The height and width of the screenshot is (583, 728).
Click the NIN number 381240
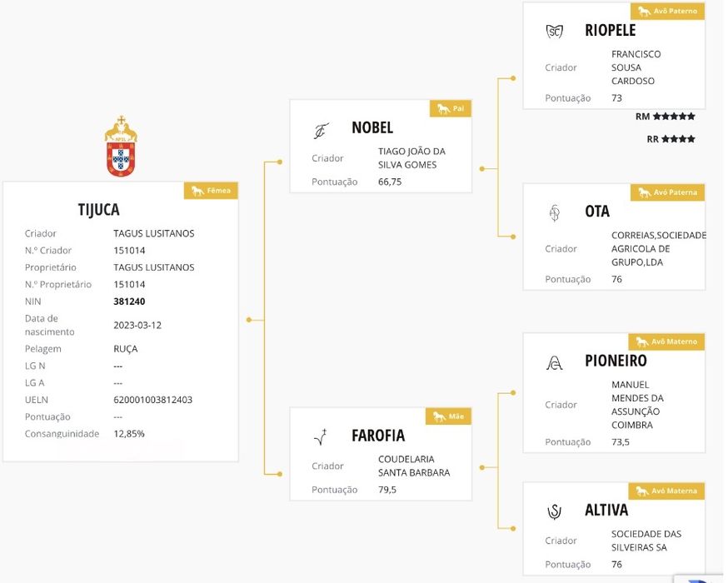tap(129, 301)
